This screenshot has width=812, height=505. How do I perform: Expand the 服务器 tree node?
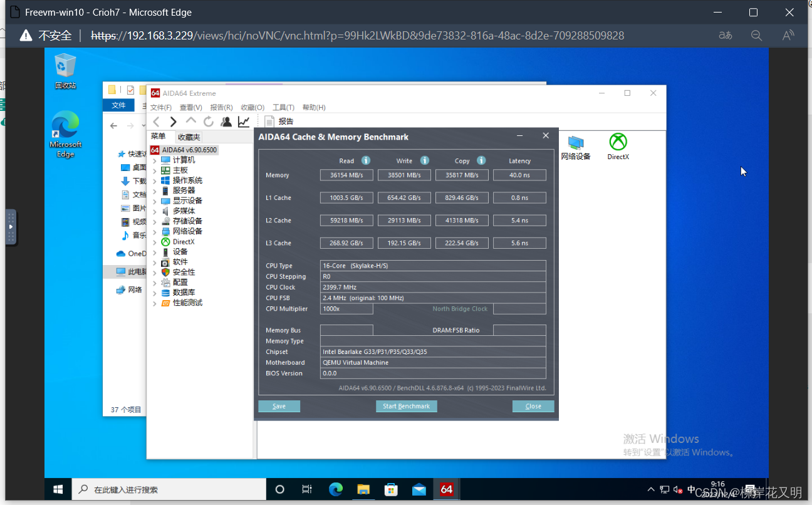tap(155, 190)
